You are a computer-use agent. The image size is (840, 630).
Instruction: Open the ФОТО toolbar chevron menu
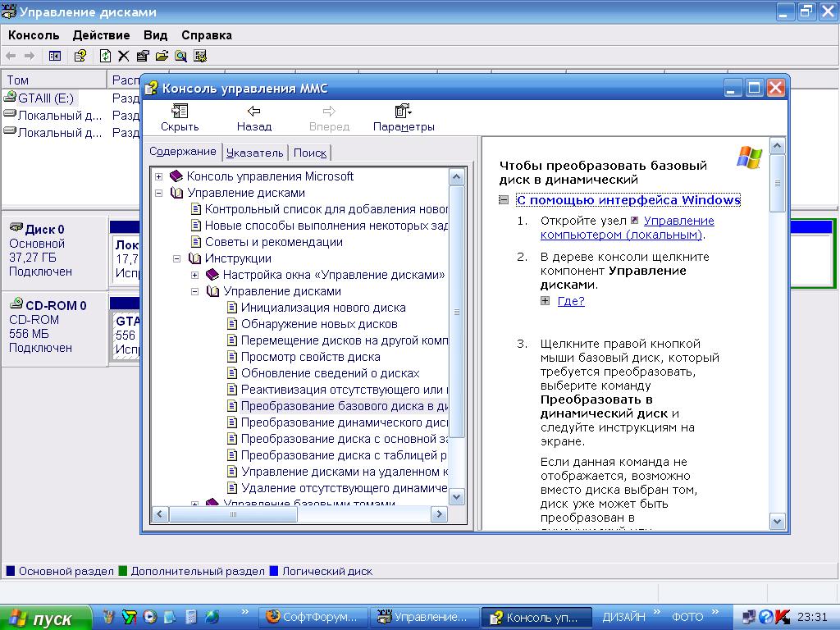[715, 612]
